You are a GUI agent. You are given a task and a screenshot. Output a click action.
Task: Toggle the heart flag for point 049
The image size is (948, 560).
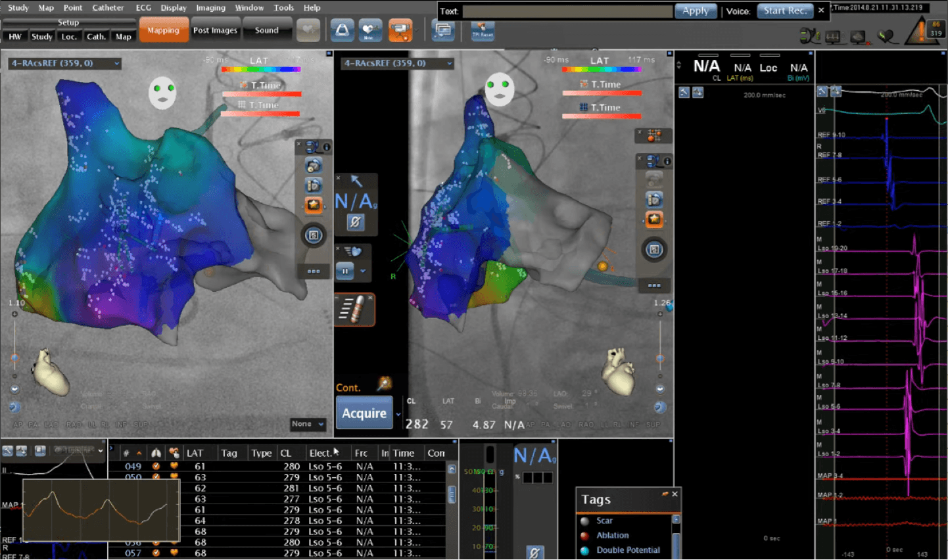click(x=174, y=466)
